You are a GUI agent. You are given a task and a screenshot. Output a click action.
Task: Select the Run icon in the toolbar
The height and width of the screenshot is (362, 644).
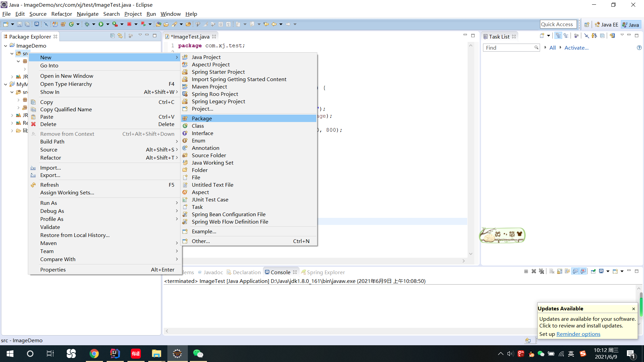[101, 24]
